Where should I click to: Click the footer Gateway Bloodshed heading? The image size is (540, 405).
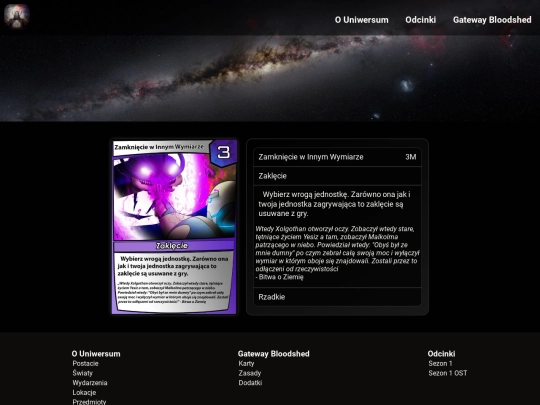(274, 354)
